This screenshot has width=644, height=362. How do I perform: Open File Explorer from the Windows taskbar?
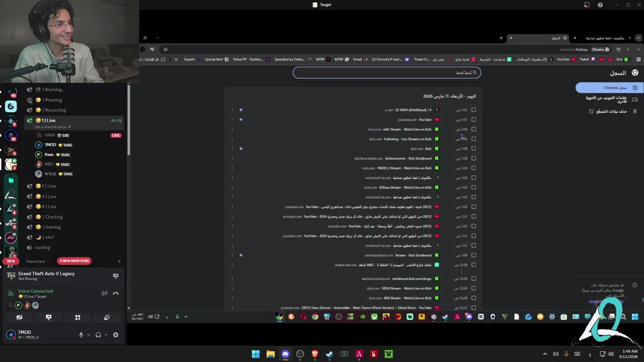point(270,354)
